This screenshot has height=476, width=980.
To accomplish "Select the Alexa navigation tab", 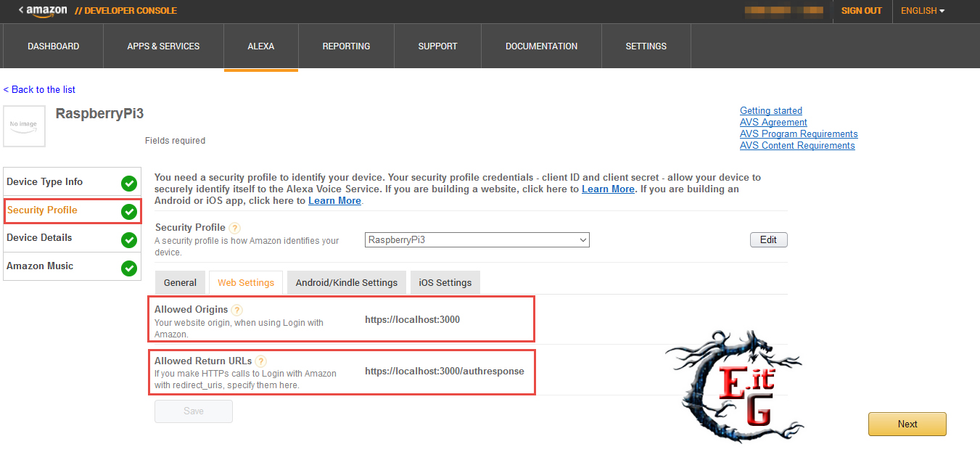I will [261, 46].
